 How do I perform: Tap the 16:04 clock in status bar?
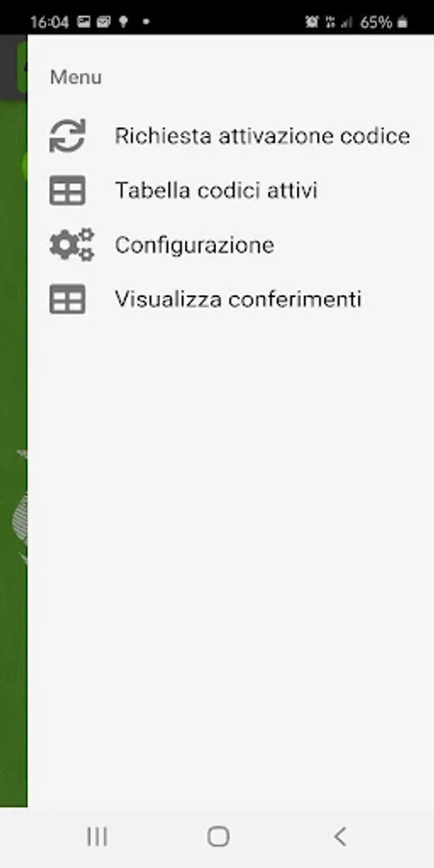tap(49, 22)
